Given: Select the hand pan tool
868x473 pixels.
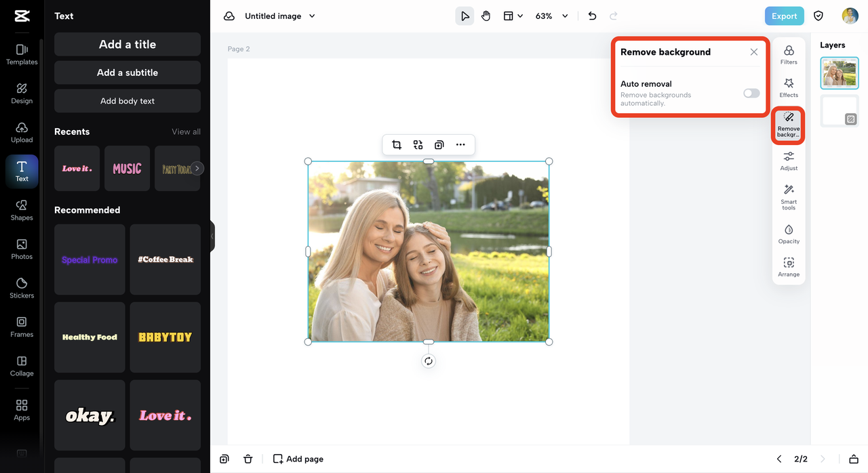Looking at the screenshot, I should click(x=486, y=16).
